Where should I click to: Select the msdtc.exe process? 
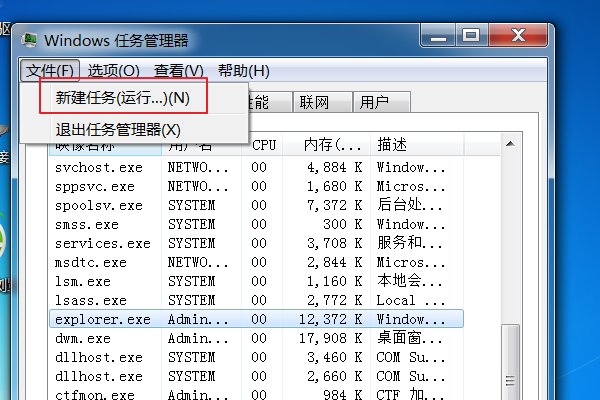tap(256, 262)
